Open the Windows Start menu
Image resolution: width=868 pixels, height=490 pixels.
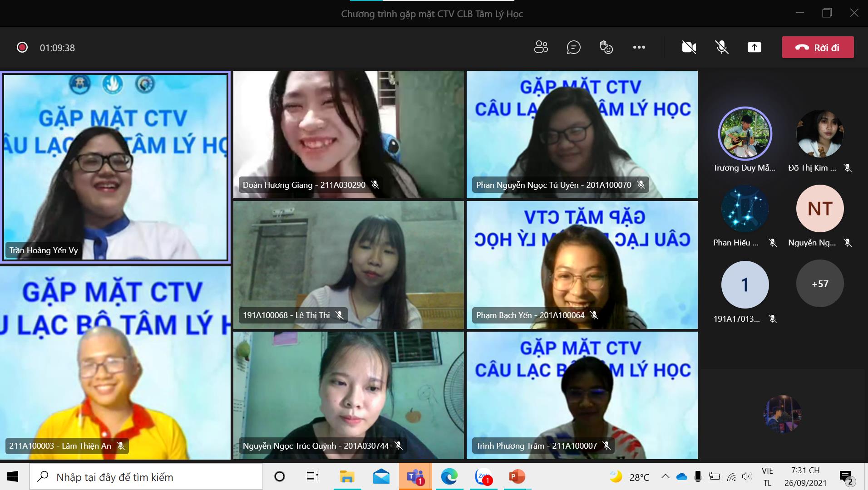(x=13, y=477)
